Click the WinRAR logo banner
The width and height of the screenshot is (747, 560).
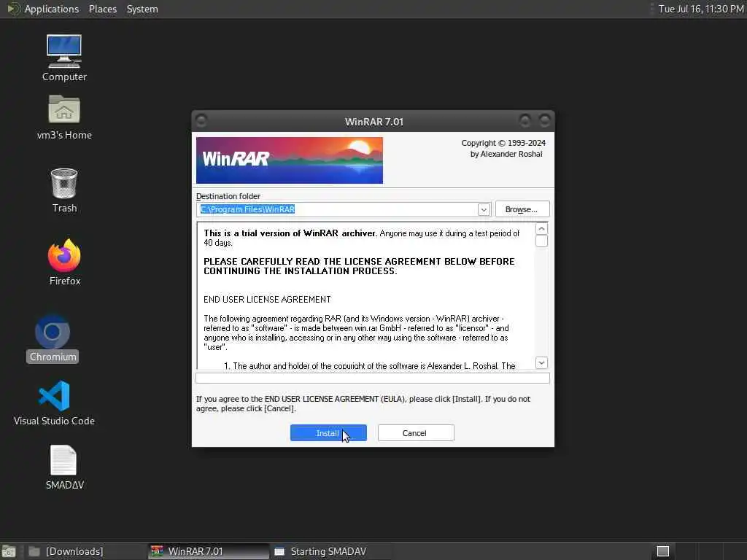[x=289, y=160]
